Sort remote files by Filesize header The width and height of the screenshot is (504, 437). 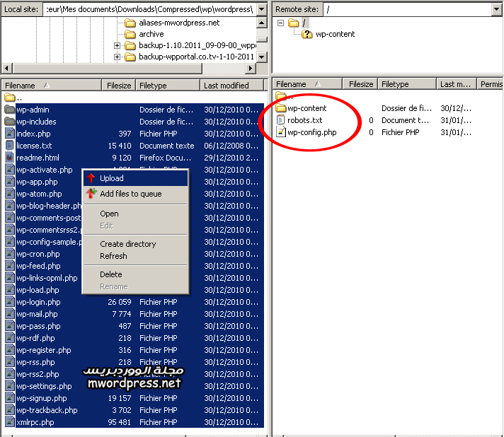tap(360, 84)
